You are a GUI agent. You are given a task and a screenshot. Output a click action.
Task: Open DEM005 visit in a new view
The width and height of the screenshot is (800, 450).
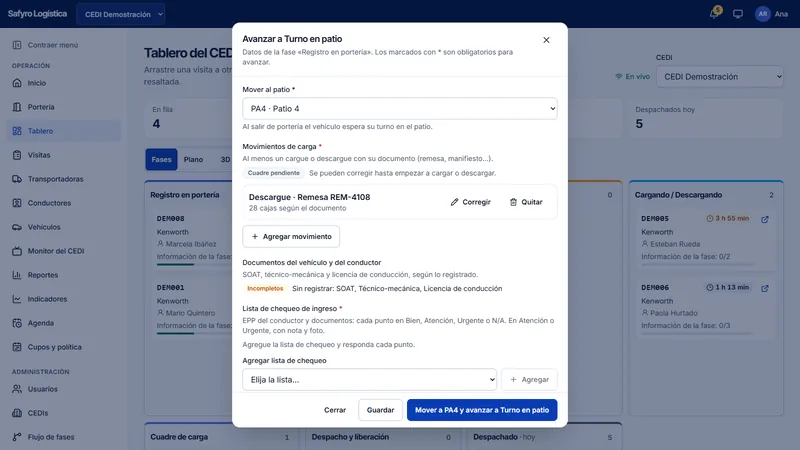pyautogui.click(x=765, y=219)
